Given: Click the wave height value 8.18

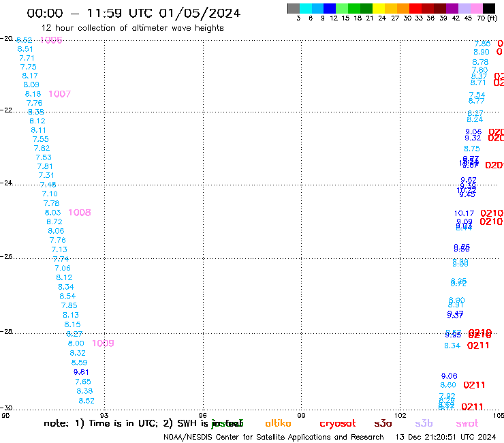Looking at the screenshot, I should coord(33,94).
